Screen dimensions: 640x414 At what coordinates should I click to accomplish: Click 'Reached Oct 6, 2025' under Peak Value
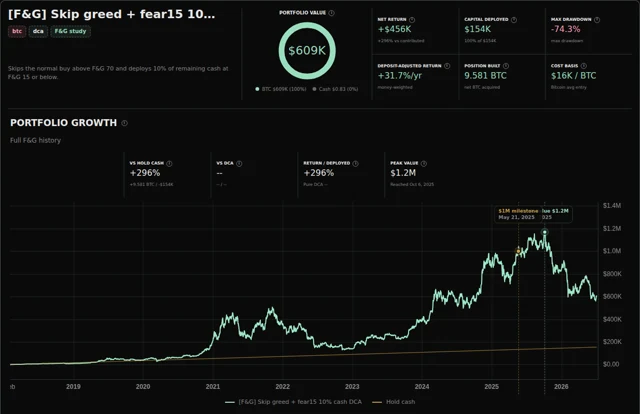click(412, 185)
